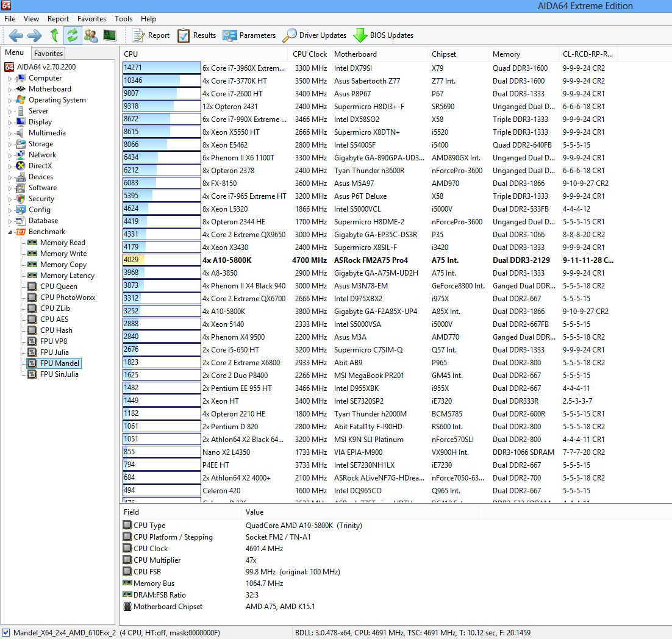The height and width of the screenshot is (639, 672).
Task: Toggle the Mandel_X64 status bar checkbox
Action: point(5,632)
